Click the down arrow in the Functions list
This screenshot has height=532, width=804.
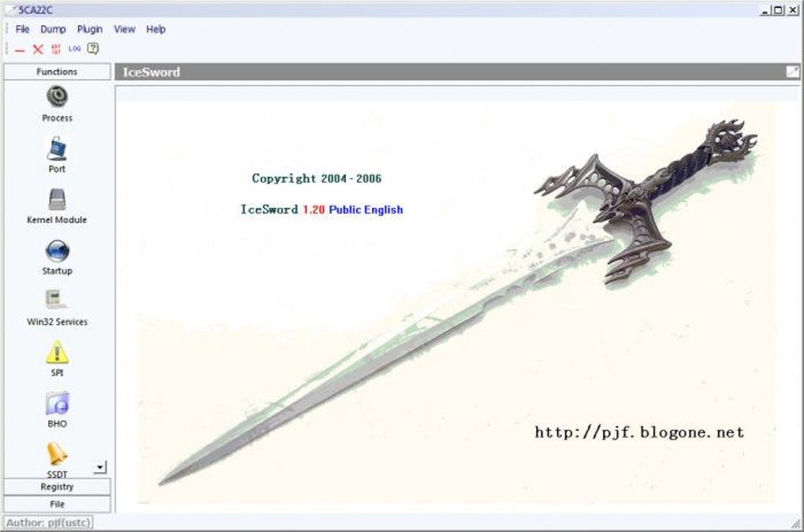click(x=101, y=467)
